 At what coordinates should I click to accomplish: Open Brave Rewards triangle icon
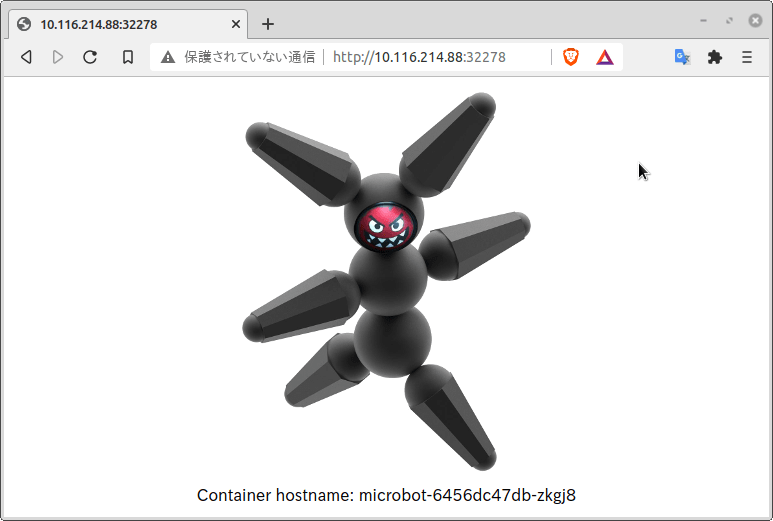[605, 58]
